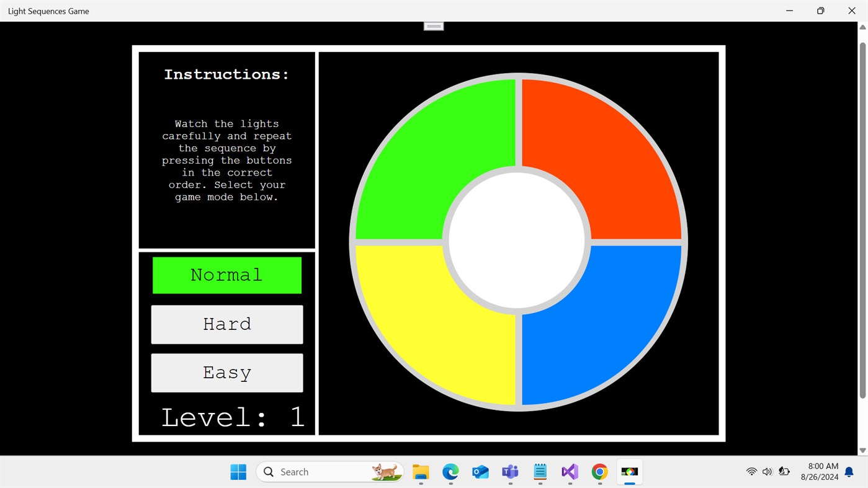Viewport: 868px width, 488px height.
Task: Open Google Chrome
Action: point(599,471)
